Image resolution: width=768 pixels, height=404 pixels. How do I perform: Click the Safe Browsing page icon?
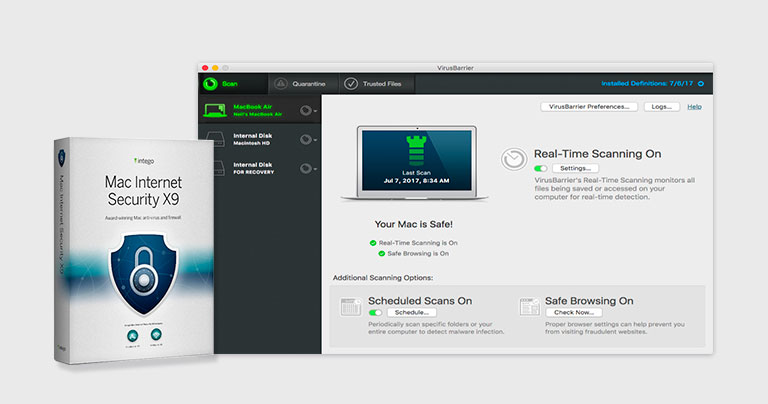529,307
